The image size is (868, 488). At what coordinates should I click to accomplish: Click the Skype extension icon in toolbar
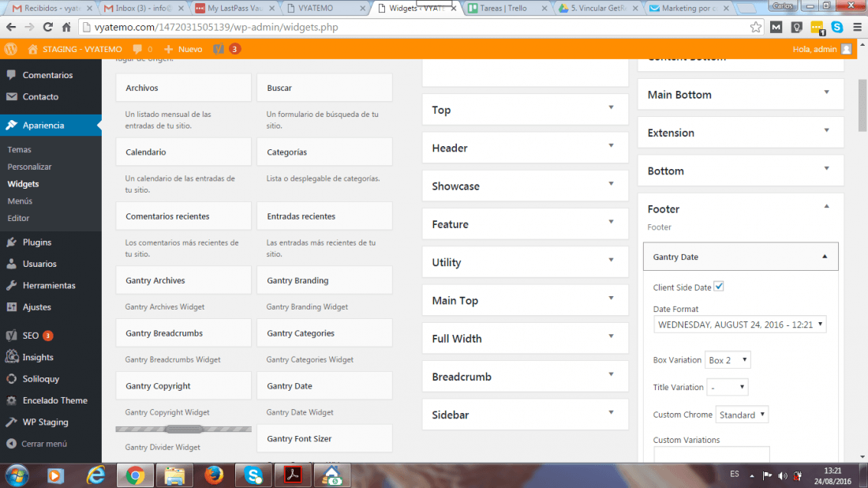coord(837,27)
